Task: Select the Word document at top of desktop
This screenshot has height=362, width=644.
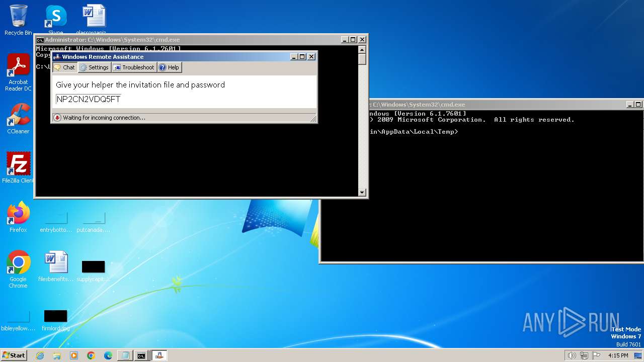Action: pos(94,20)
